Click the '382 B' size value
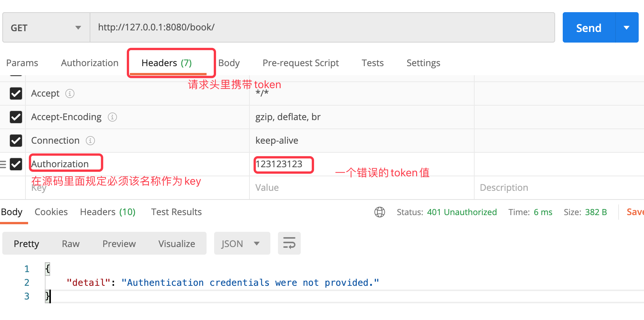 tap(596, 212)
